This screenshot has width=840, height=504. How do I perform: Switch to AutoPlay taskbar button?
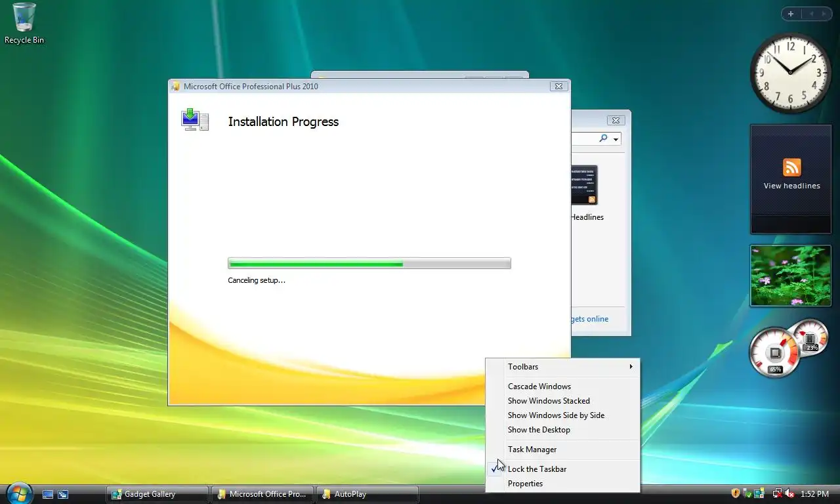[367, 494]
